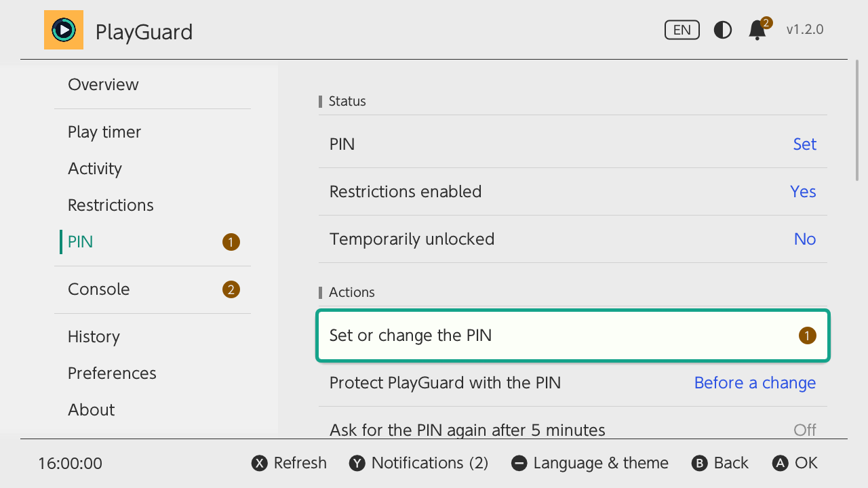
Task: Click the A OK hint
Action: coord(795,464)
